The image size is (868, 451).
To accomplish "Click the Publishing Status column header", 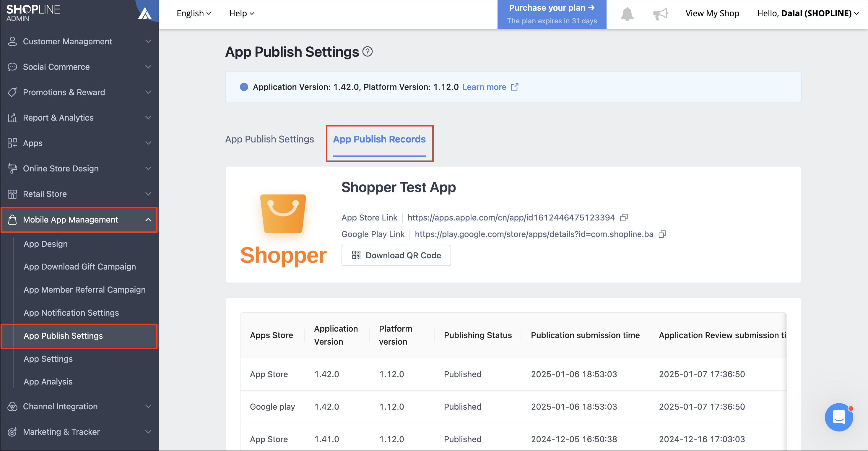I will (477, 335).
